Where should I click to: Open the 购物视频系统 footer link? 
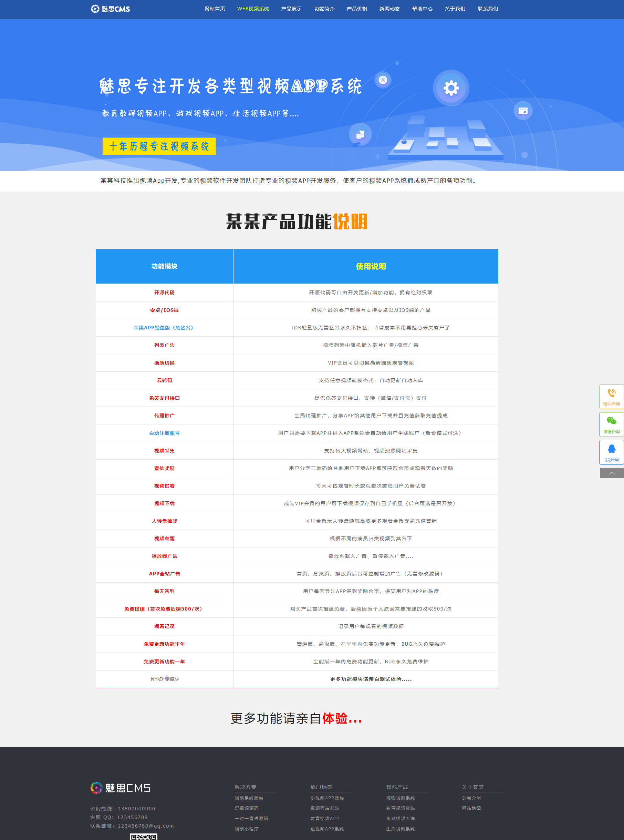[x=401, y=798]
